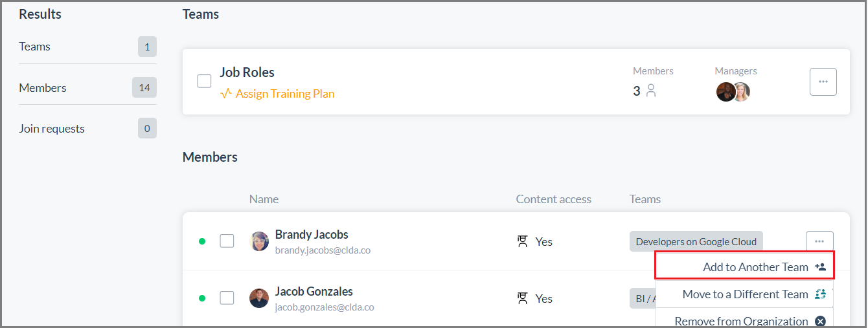
Task: Click the Assign Training Plan pulse icon
Action: [x=226, y=94]
